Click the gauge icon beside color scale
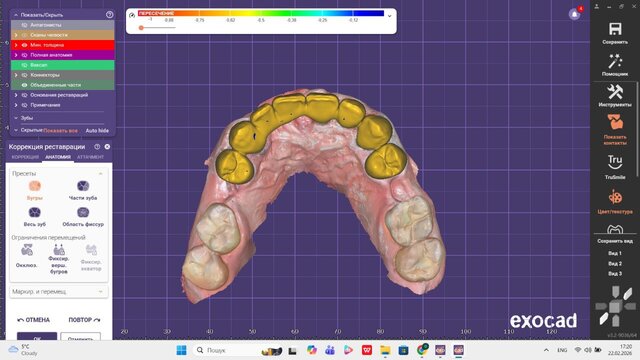 132,15
